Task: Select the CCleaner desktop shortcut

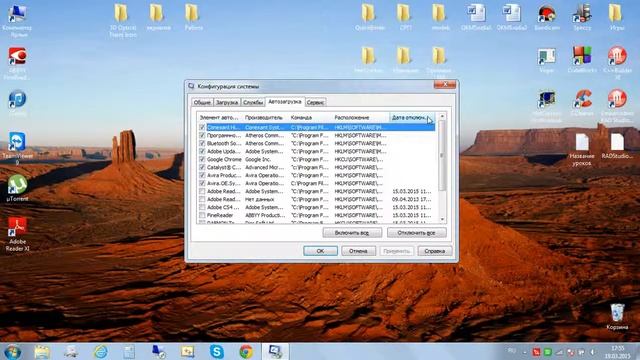Action: pos(582,103)
